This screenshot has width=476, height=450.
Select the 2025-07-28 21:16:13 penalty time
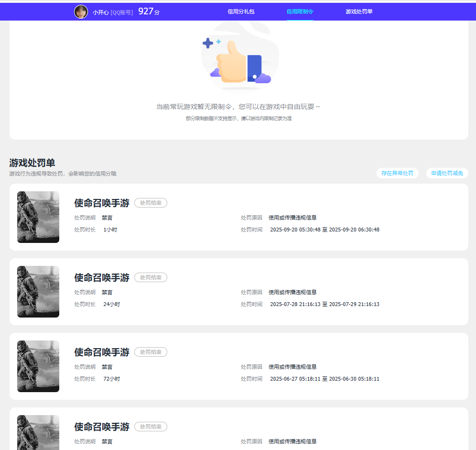click(325, 304)
